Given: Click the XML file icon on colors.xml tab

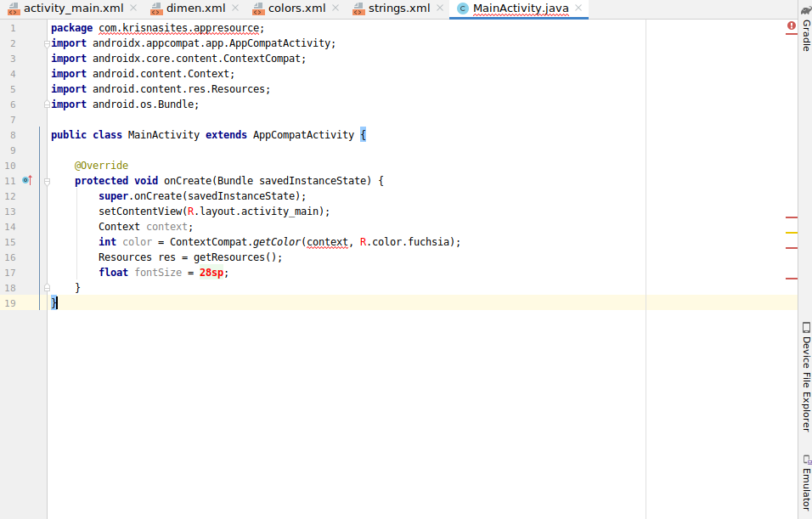Looking at the screenshot, I should 258,10.
